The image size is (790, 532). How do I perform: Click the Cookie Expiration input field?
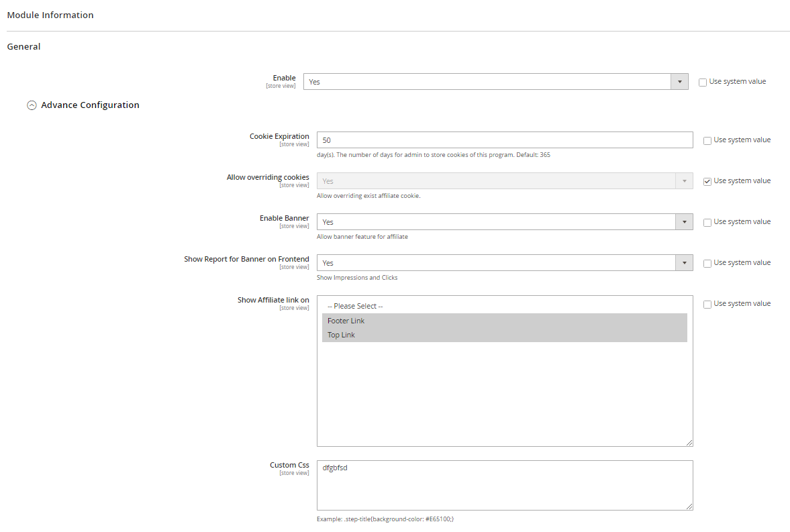504,140
